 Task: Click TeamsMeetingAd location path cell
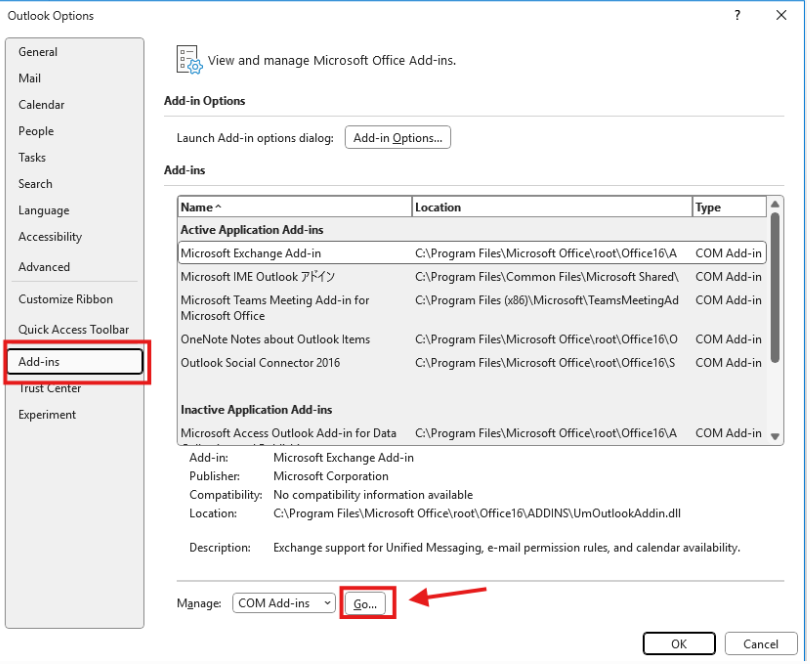[547, 300]
